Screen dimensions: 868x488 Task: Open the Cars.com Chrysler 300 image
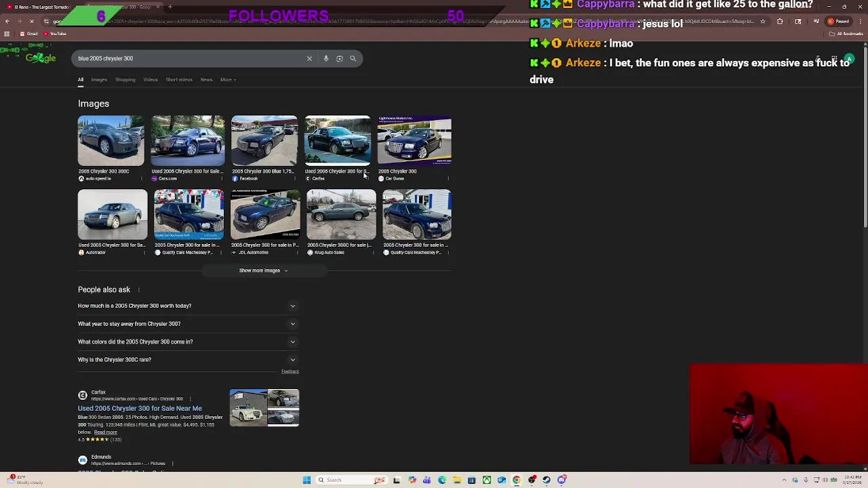click(187, 141)
